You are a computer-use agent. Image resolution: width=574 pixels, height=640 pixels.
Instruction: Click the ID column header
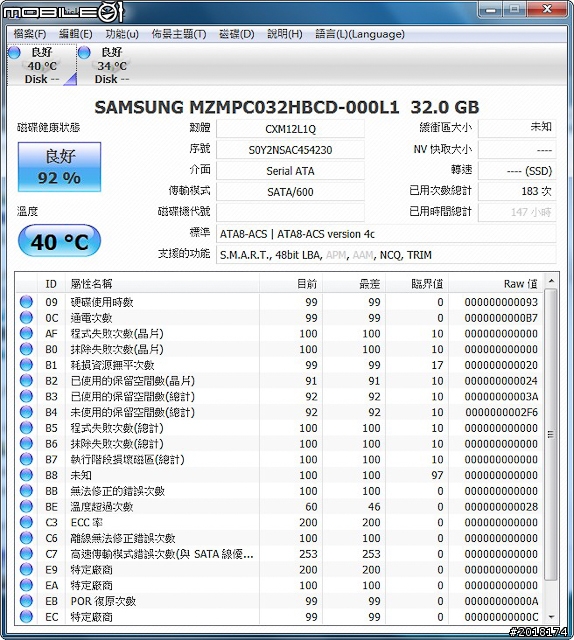coord(51,284)
